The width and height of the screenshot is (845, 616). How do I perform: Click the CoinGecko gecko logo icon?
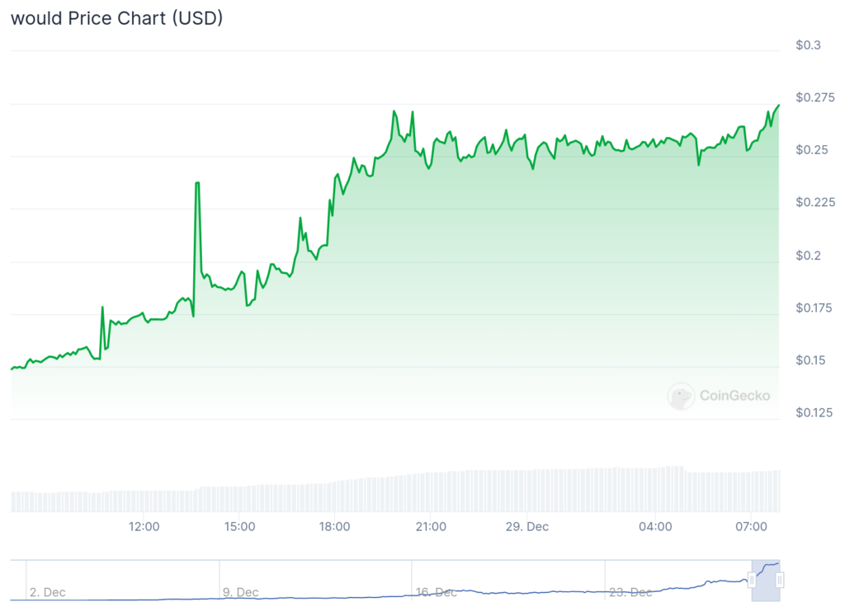pyautogui.click(x=681, y=396)
